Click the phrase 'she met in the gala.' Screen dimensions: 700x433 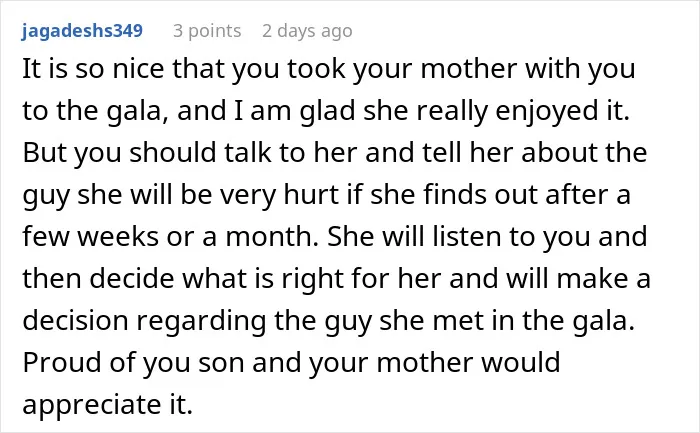(x=507, y=321)
